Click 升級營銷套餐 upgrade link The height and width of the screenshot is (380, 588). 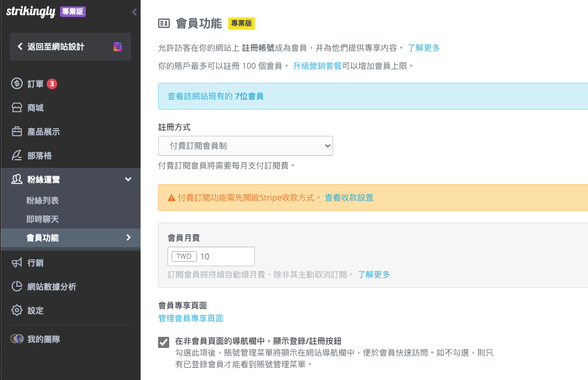(317, 66)
